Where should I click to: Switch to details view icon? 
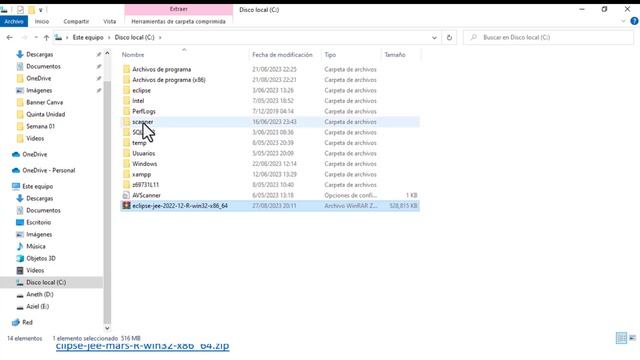pos(621,338)
